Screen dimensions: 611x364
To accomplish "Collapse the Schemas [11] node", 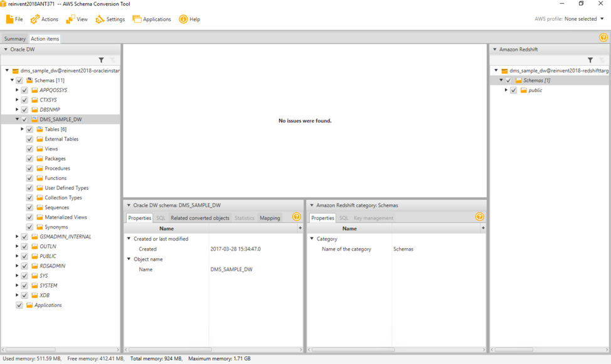I will pos(12,80).
